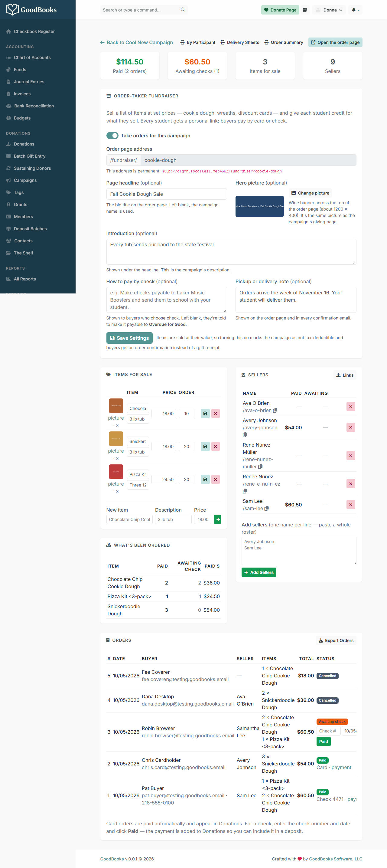Click the Snickerdoodle item picture thumbnail
This screenshot has width=387, height=868.
point(116,439)
